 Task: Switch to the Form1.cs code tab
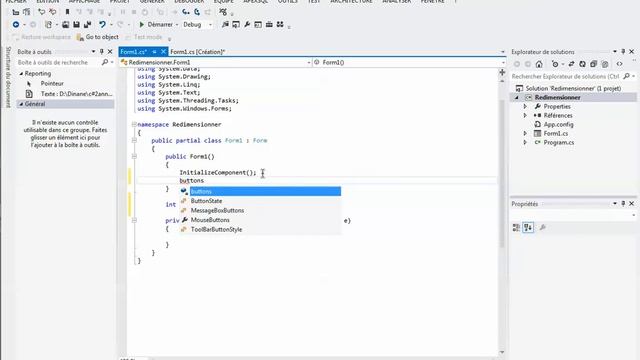click(133, 52)
